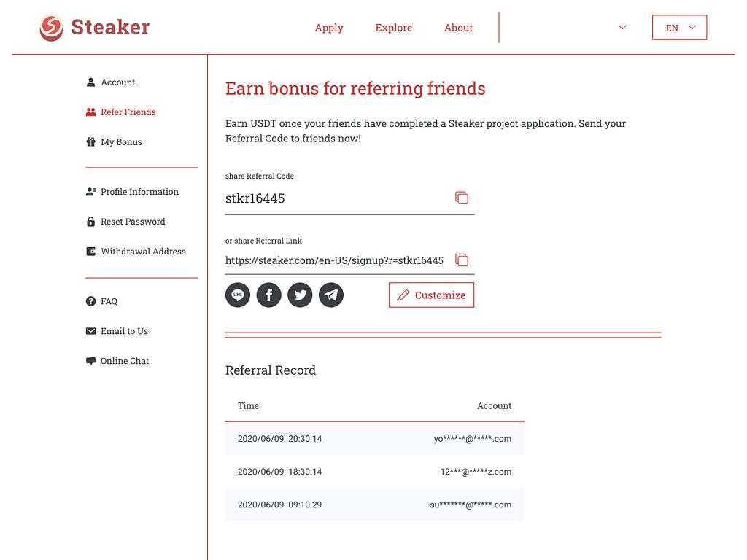Viewport: 747px width, 560px height.
Task: Share referral link via LINE
Action: click(238, 295)
